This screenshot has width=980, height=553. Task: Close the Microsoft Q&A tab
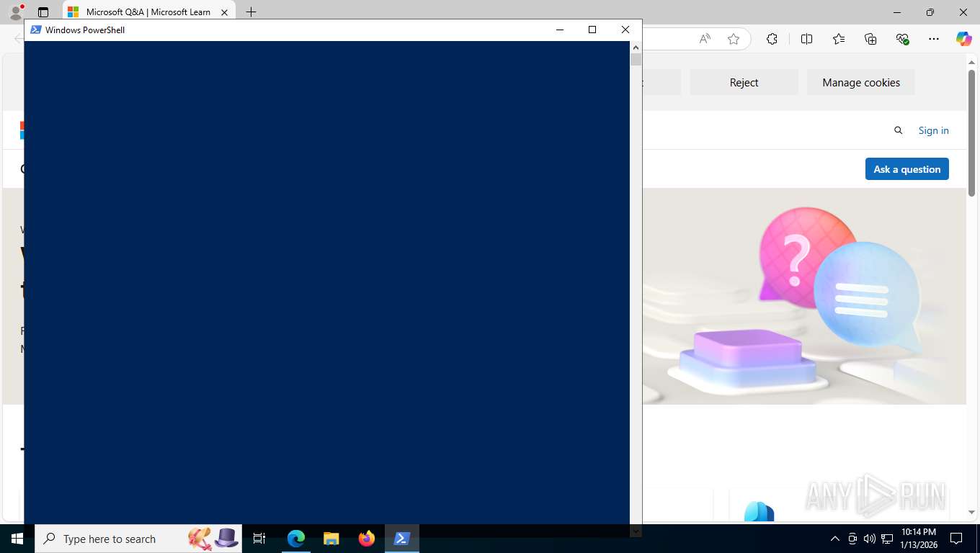click(225, 12)
